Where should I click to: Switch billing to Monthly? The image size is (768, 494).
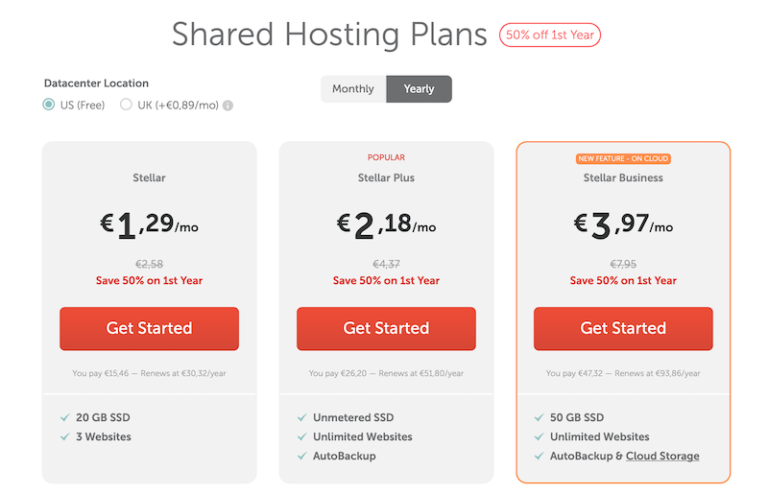pos(353,89)
